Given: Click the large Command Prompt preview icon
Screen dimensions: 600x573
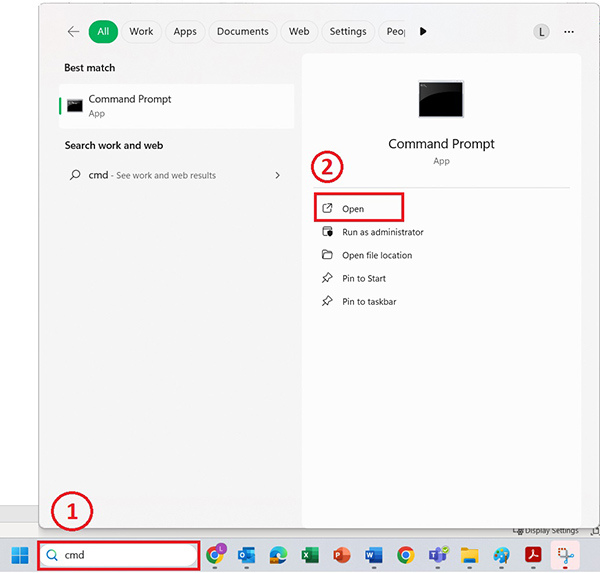Looking at the screenshot, I should tap(440, 99).
